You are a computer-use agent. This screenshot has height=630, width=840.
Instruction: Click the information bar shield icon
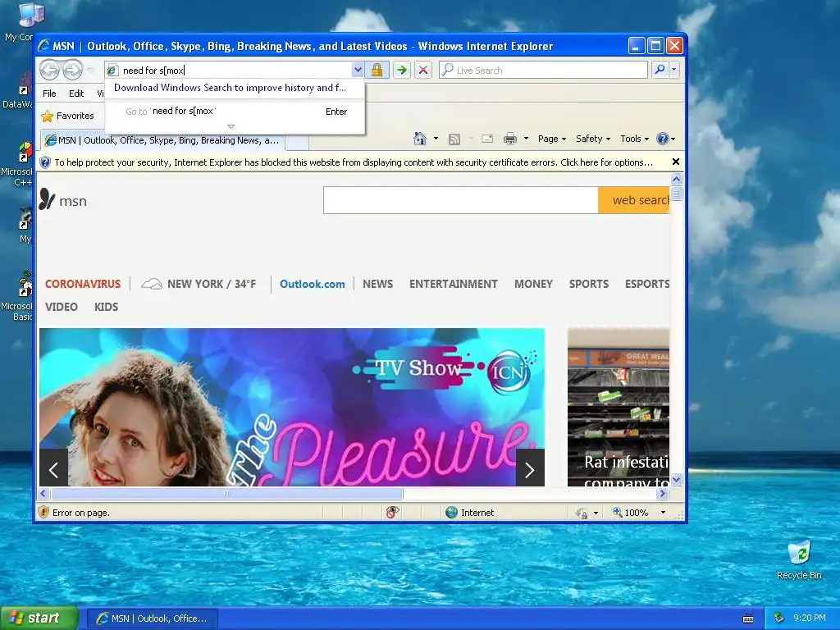pos(45,162)
